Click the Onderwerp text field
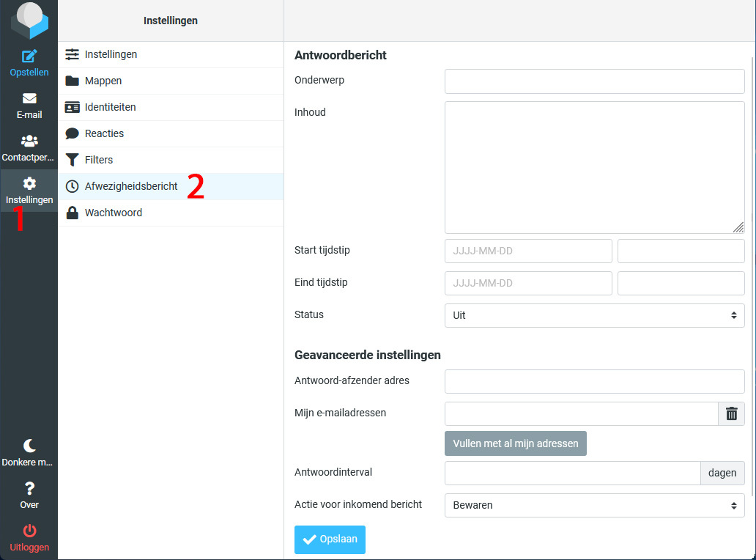The width and height of the screenshot is (756, 560). point(594,81)
